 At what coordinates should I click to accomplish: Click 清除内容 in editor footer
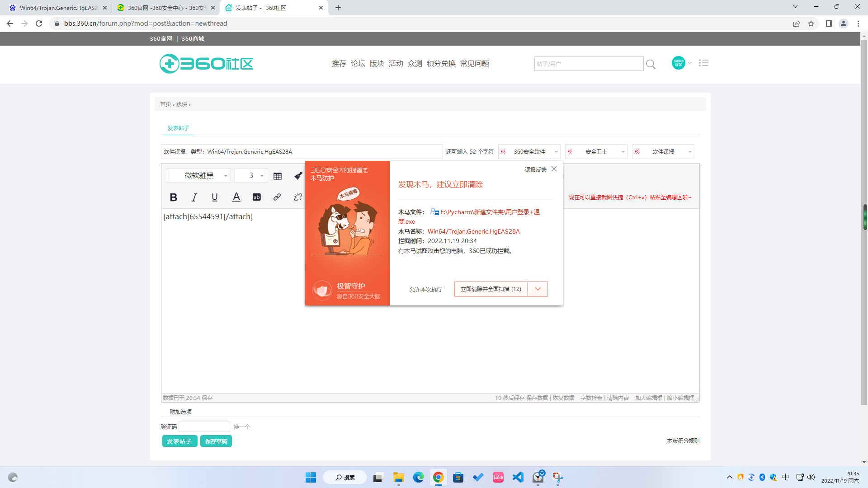tap(618, 398)
